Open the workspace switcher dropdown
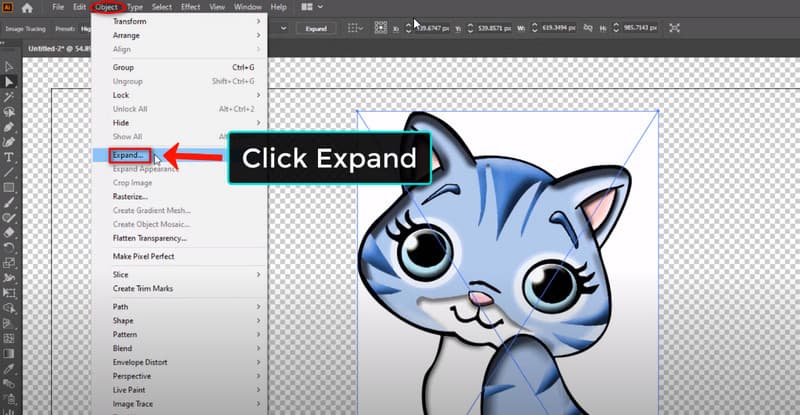This screenshot has height=415, width=800. pyautogui.click(x=311, y=7)
